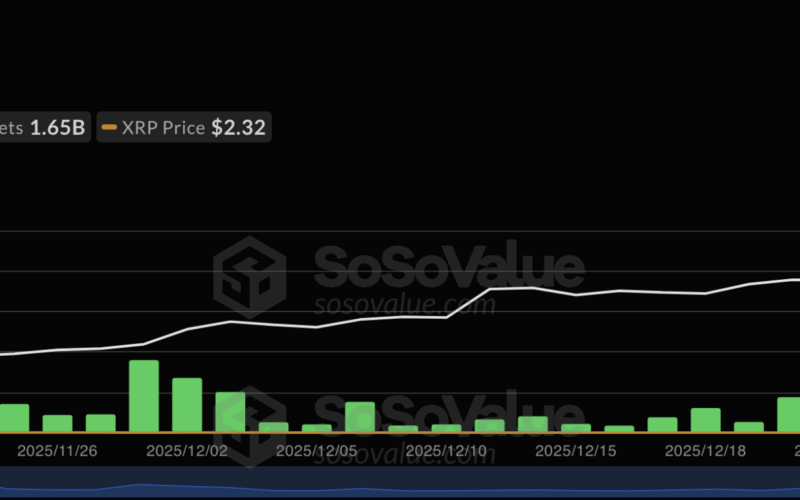Click the chart range slider at bottom
The width and height of the screenshot is (800, 500).
pyautogui.click(x=400, y=484)
